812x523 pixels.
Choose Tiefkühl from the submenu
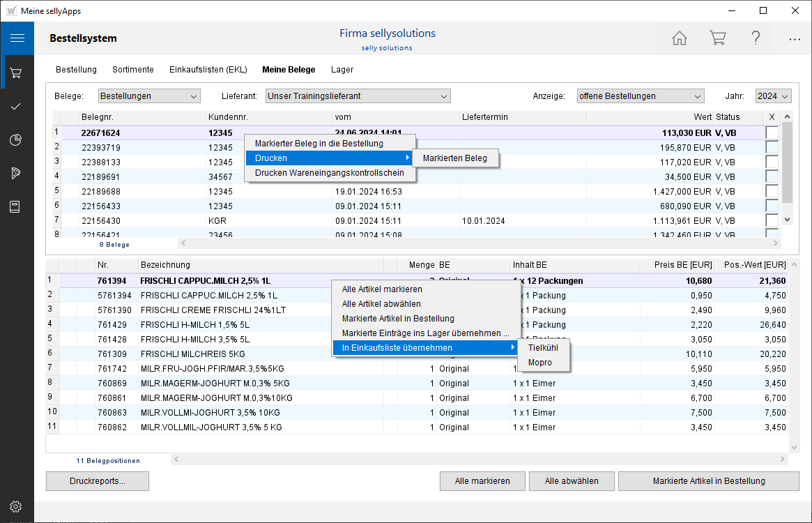(543, 347)
